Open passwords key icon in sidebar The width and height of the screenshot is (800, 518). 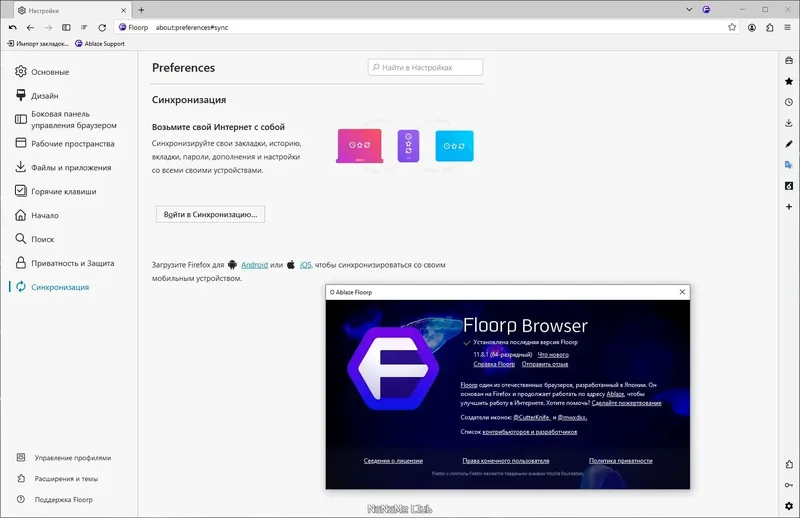(789, 485)
